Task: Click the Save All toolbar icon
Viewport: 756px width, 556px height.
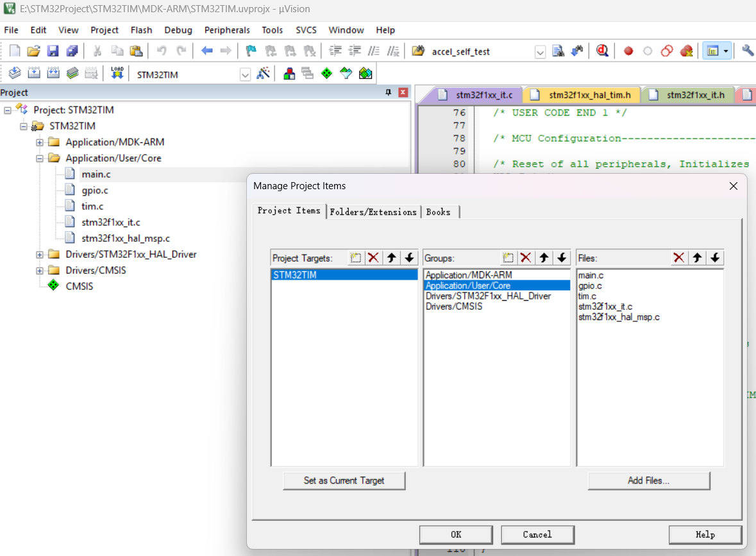Action: pos(72,51)
